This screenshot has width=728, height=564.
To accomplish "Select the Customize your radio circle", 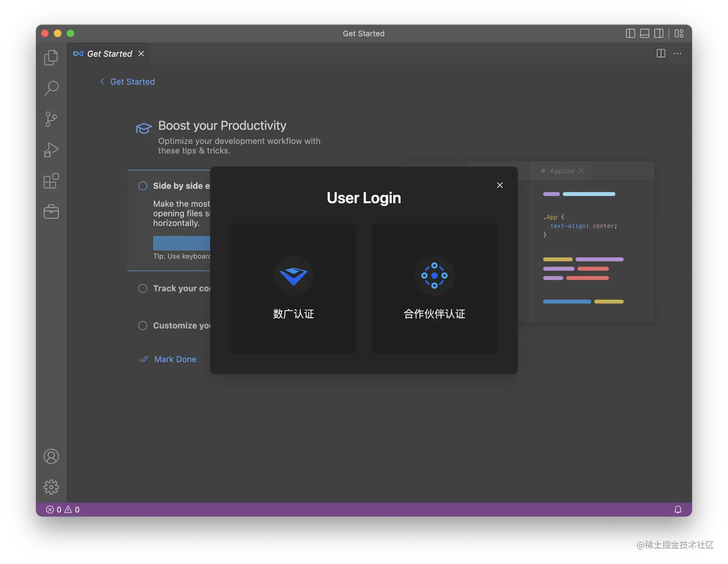I will point(143,326).
